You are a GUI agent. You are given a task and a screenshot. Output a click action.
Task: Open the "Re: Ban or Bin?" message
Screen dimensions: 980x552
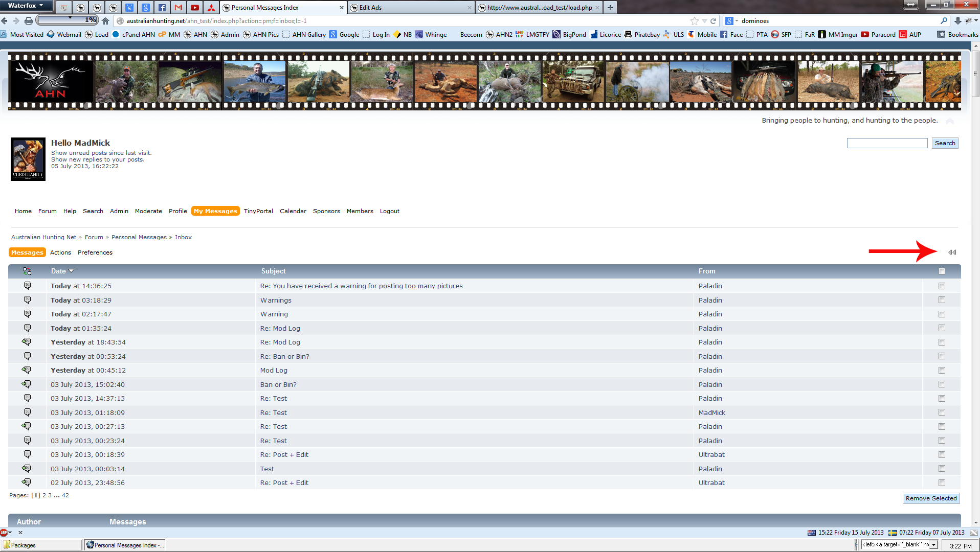[x=284, y=356]
